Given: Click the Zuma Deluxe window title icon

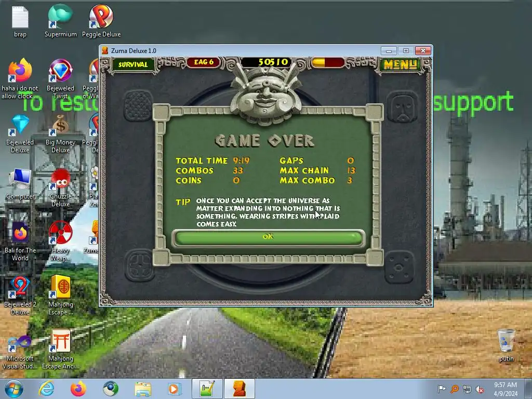Looking at the screenshot, I should click(105, 51).
